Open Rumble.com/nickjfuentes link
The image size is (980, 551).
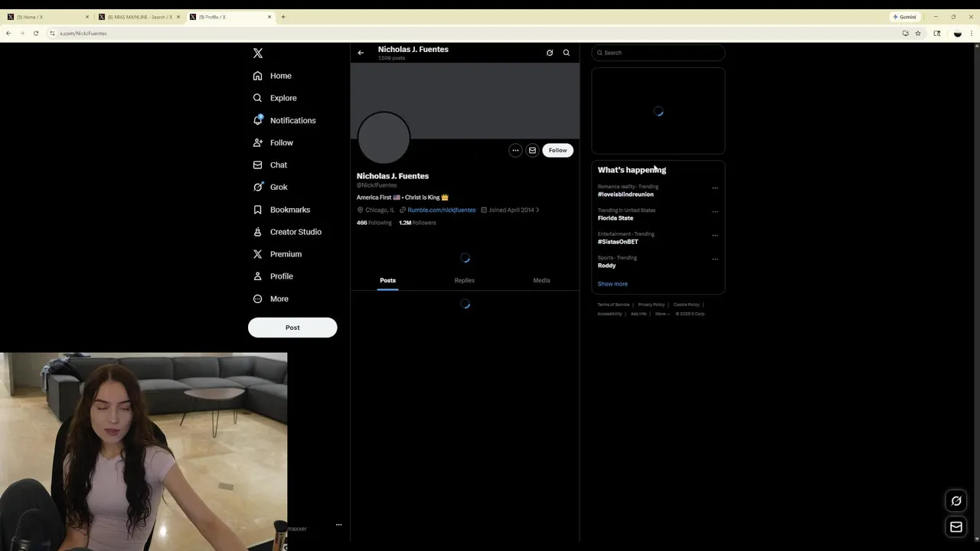(442, 210)
